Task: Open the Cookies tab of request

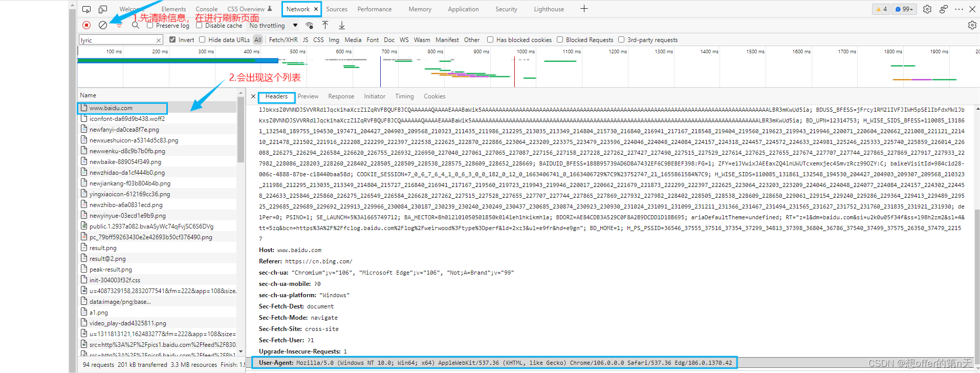Action: [x=434, y=96]
